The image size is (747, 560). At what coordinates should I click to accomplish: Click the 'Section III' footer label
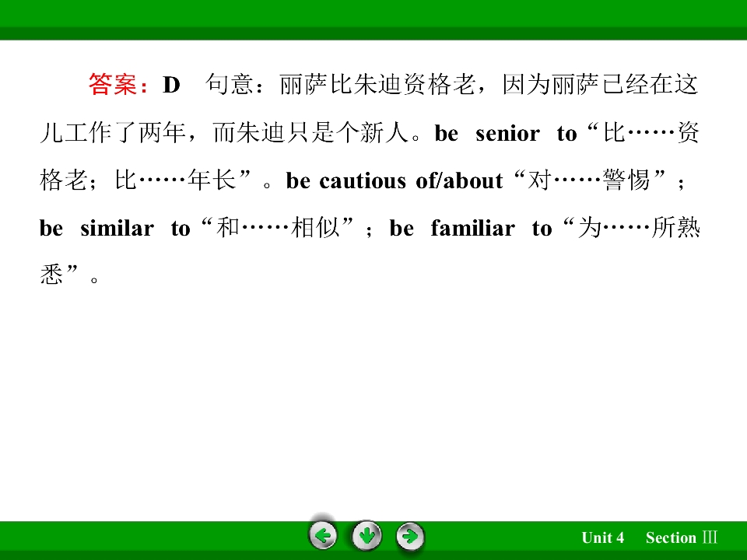(682, 537)
